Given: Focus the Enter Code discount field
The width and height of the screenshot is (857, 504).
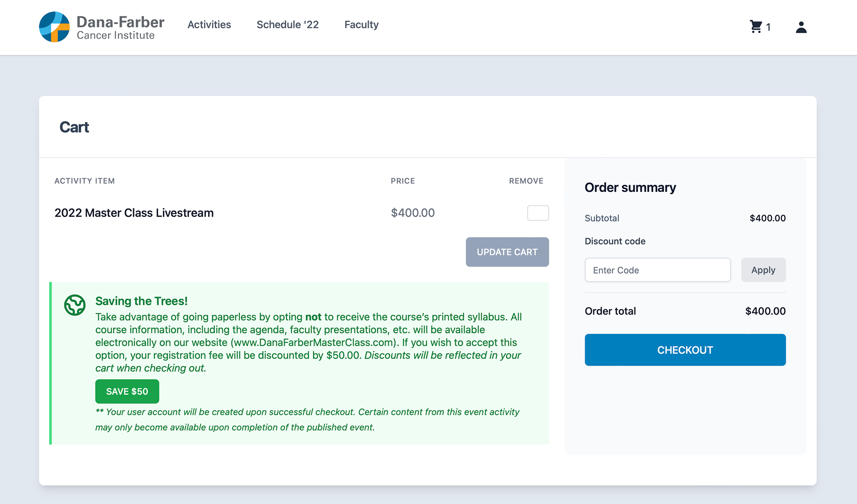Looking at the screenshot, I should 657,270.
